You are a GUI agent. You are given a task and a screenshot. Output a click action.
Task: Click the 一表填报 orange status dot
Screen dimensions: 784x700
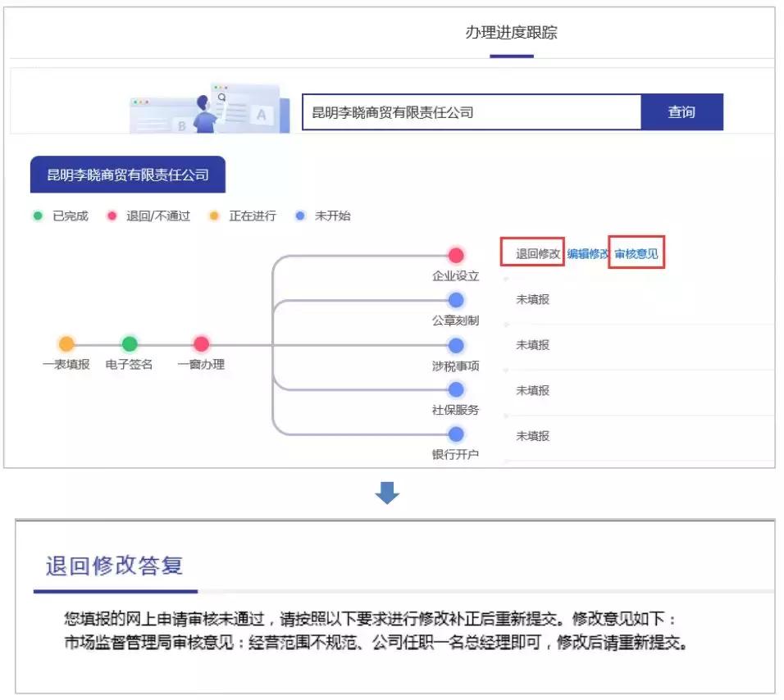66,344
